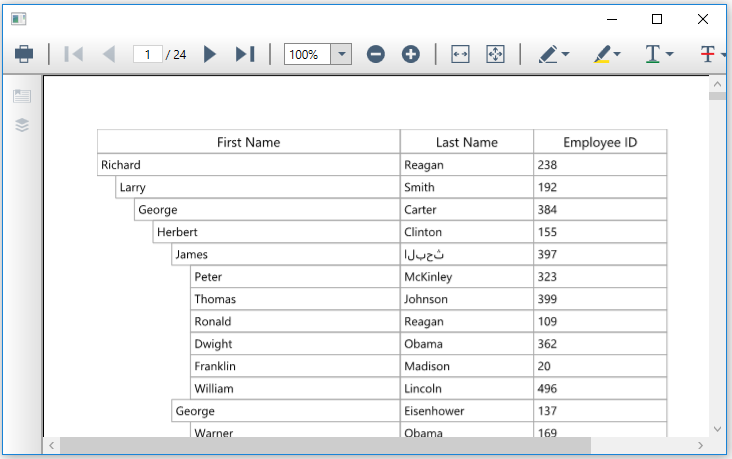Click employee ID 192
Viewport: 732px width, 459px height.
[x=600, y=187]
